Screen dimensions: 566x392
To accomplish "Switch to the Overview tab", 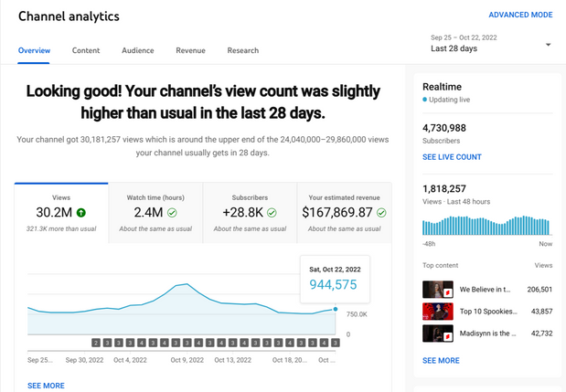I will click(x=34, y=50).
